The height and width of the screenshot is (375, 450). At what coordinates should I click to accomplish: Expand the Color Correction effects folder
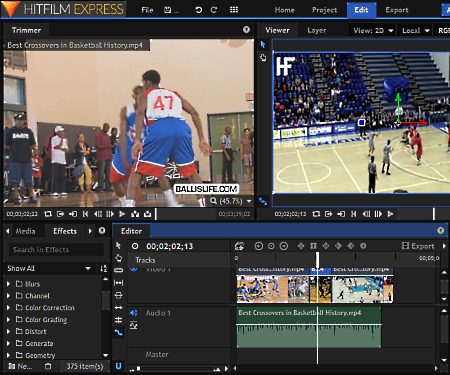8,308
